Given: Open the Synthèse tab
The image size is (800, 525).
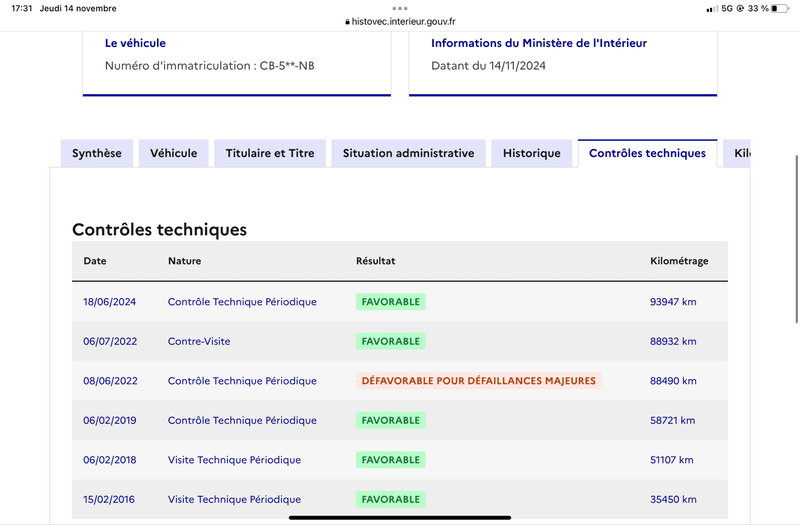Looking at the screenshot, I should click(96, 153).
